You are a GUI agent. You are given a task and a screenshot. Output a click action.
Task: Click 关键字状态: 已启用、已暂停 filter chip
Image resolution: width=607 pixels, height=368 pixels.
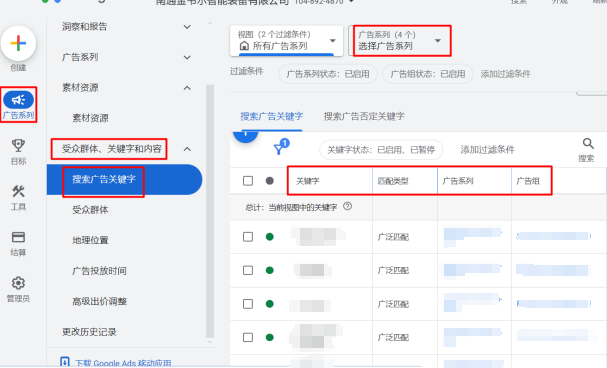point(381,150)
